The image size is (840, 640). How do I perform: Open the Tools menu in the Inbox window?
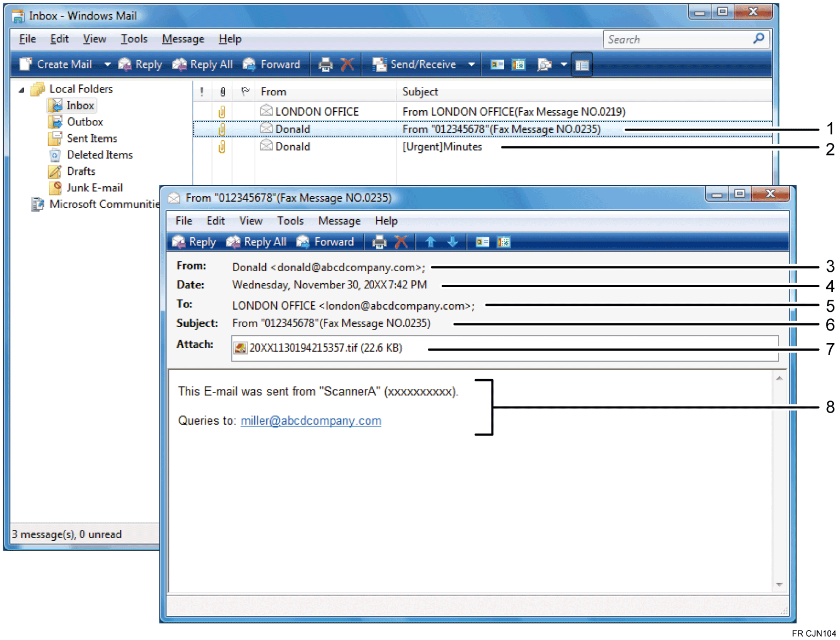pos(134,39)
